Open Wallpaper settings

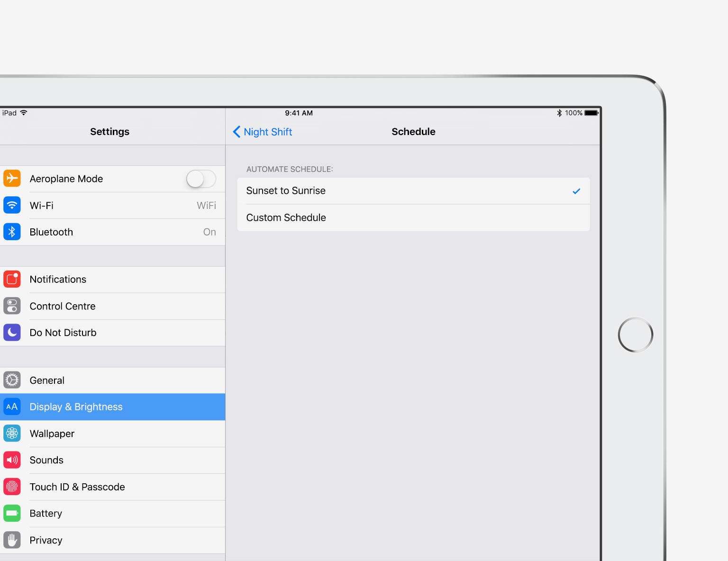tap(112, 434)
